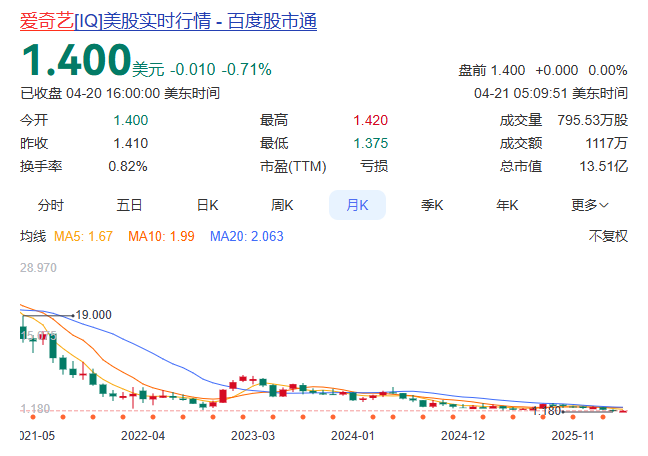Click the MA20: 2.063 indicator label
Image resolution: width=648 pixels, height=456 pixels.
tap(247, 236)
